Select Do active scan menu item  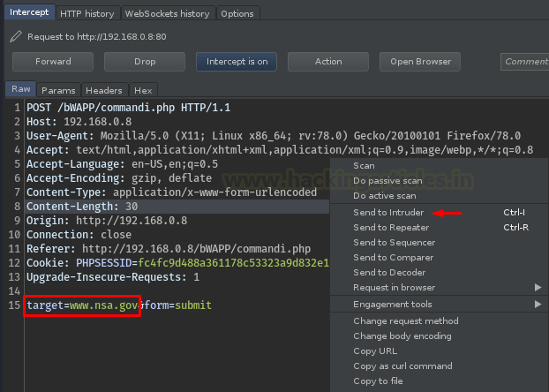(384, 196)
